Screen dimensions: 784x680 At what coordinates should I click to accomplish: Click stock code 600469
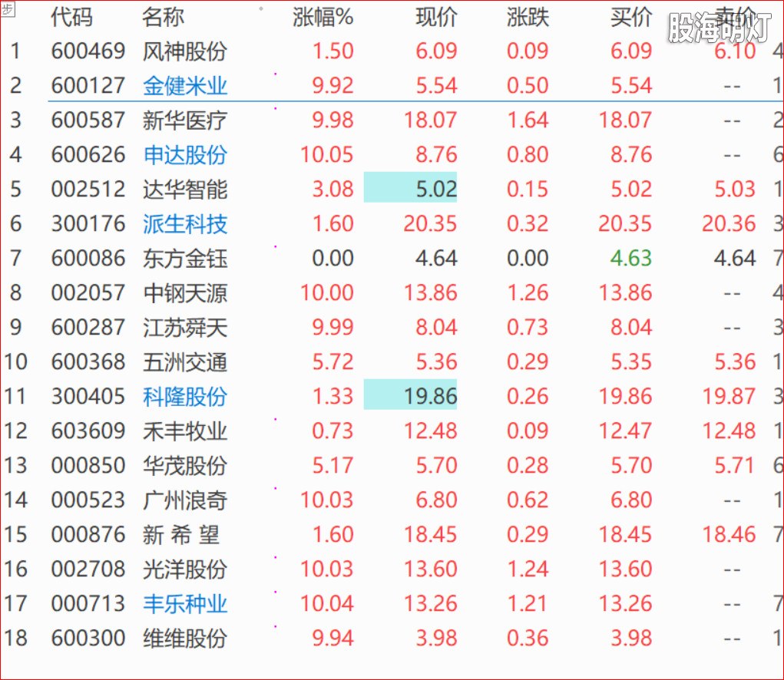(88, 51)
